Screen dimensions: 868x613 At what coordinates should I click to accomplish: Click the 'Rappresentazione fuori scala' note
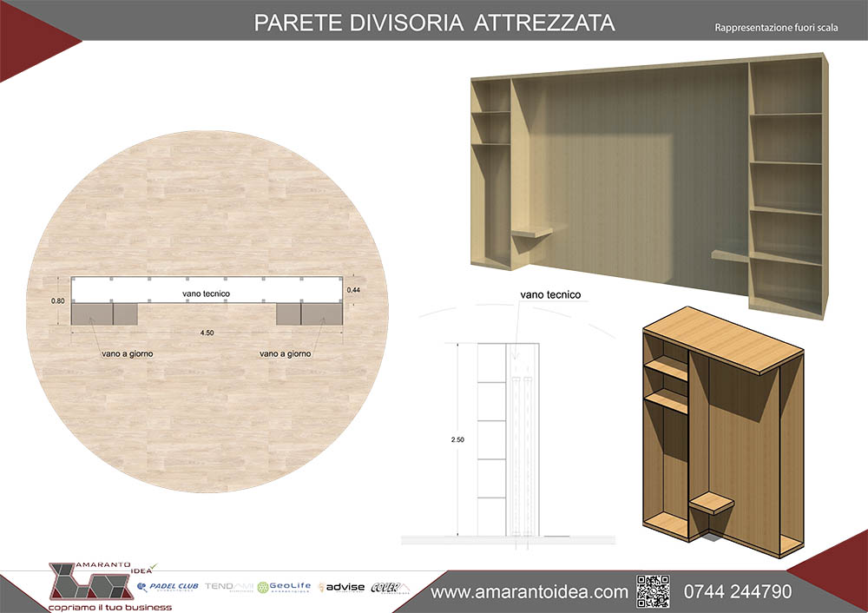coord(776,28)
